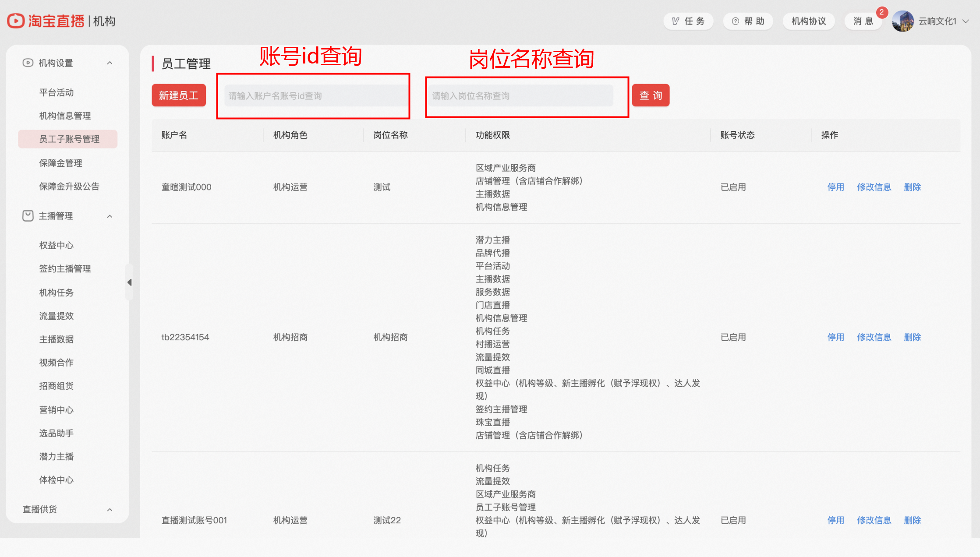The width and height of the screenshot is (980, 557).
Task: Open 视频合作 sidebar item
Action: (57, 362)
